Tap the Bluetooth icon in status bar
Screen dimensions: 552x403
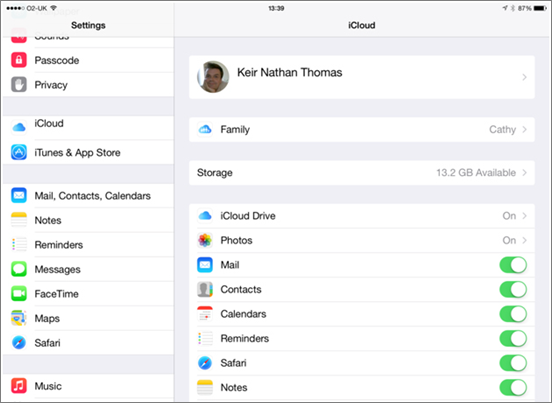tap(513, 8)
